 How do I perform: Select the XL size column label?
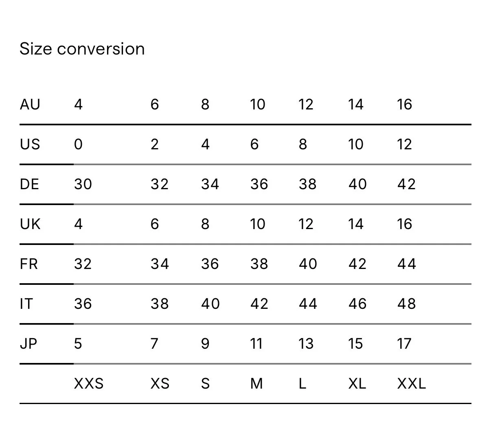[x=357, y=384]
